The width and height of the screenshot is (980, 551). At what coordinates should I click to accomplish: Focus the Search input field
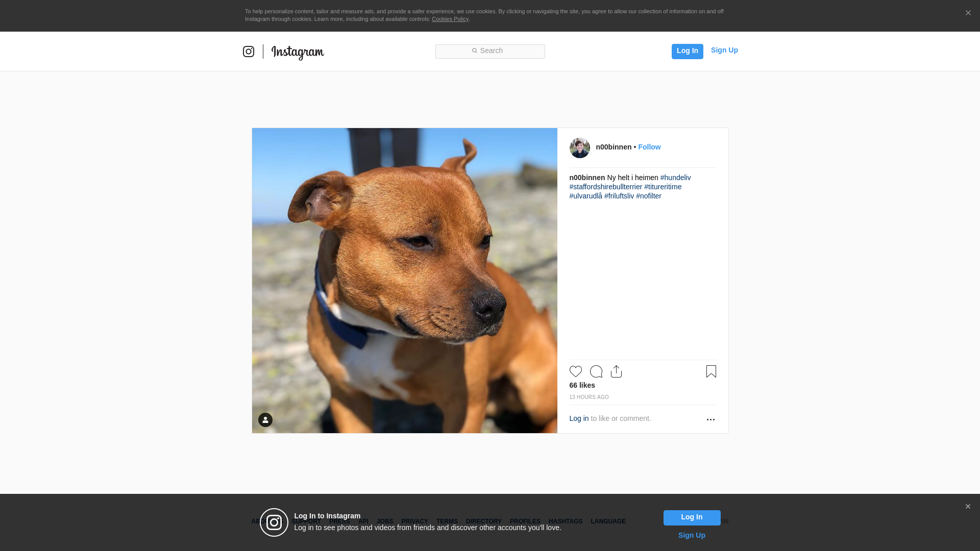(x=490, y=51)
